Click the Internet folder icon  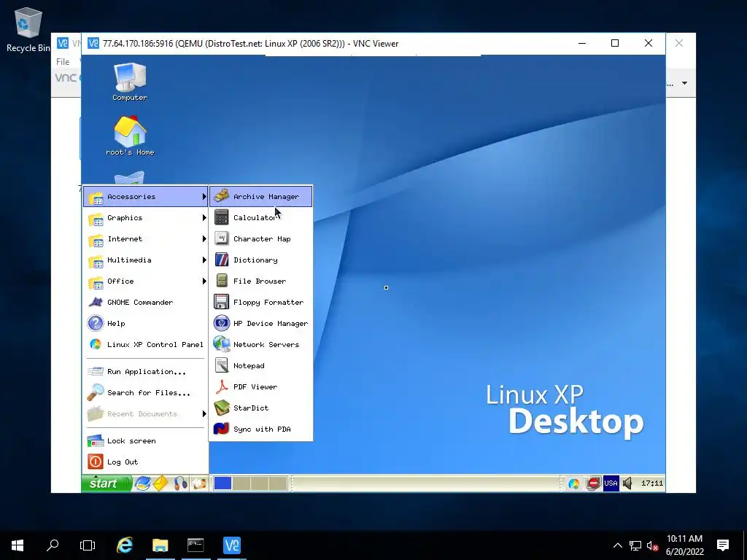[x=96, y=239]
